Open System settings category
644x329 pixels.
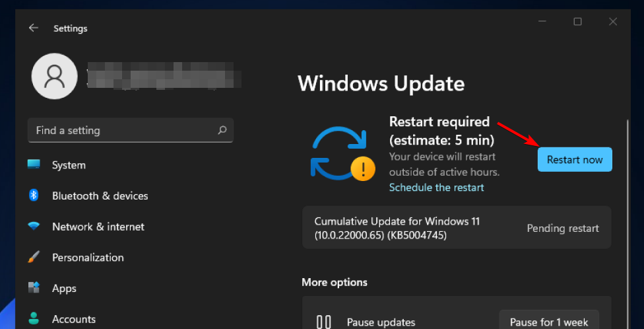point(69,165)
